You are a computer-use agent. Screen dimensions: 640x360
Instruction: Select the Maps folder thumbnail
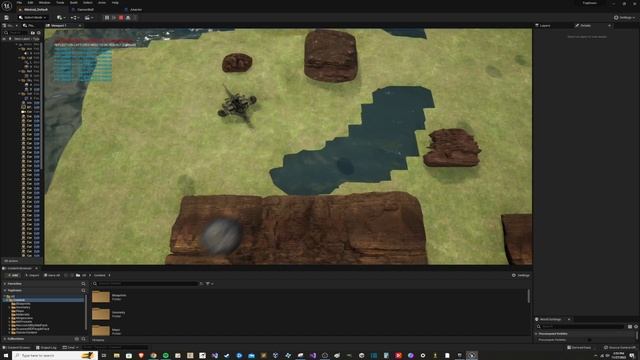click(x=101, y=330)
